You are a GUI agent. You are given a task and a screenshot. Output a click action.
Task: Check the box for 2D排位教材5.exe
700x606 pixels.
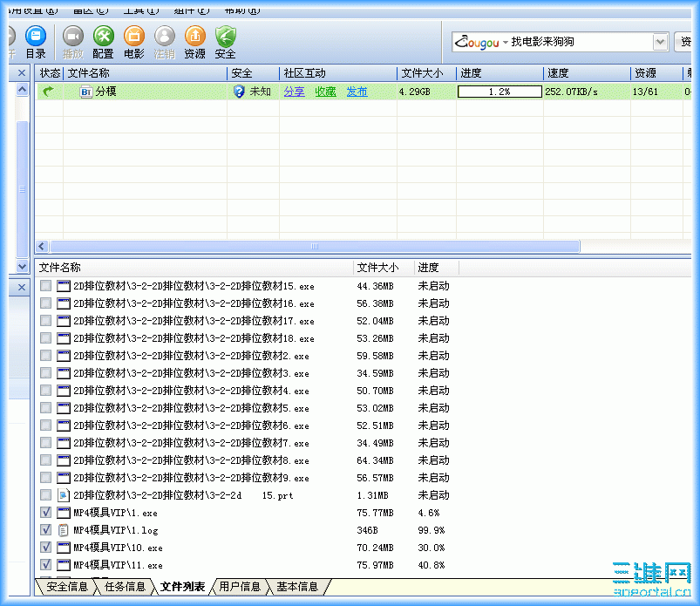[x=45, y=408]
